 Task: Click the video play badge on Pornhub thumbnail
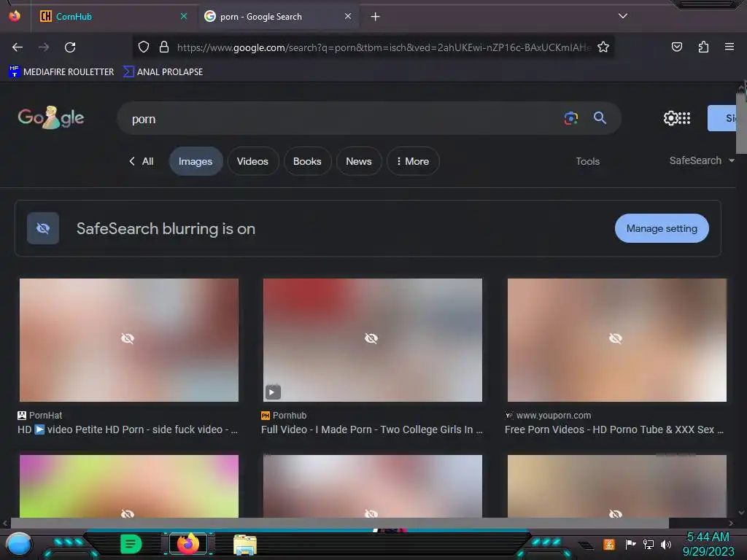[x=273, y=392]
